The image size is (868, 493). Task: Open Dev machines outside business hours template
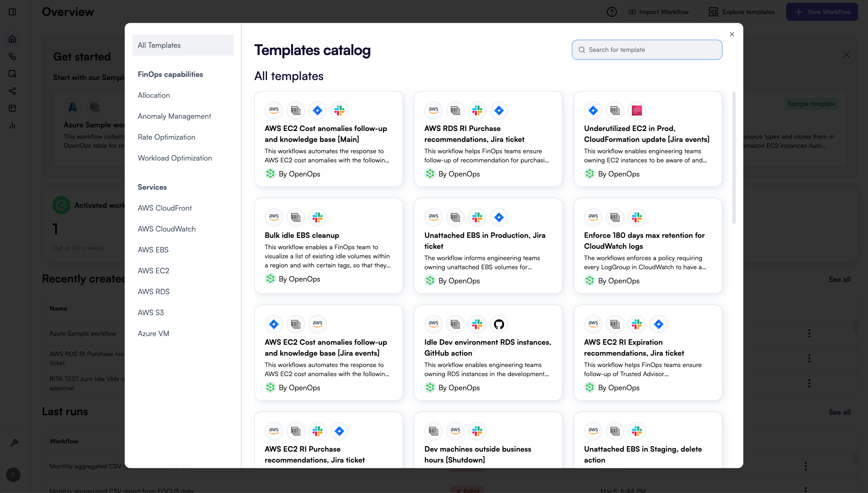(x=488, y=440)
